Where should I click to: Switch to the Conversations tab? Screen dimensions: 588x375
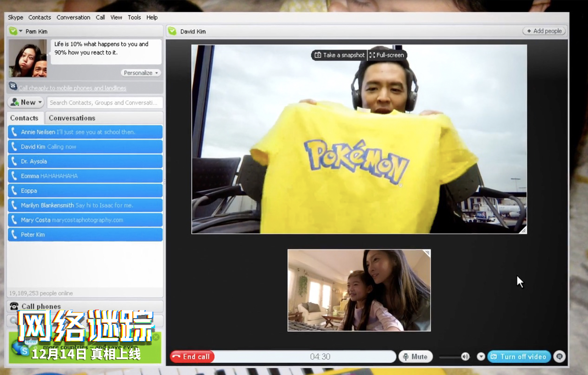(x=72, y=118)
